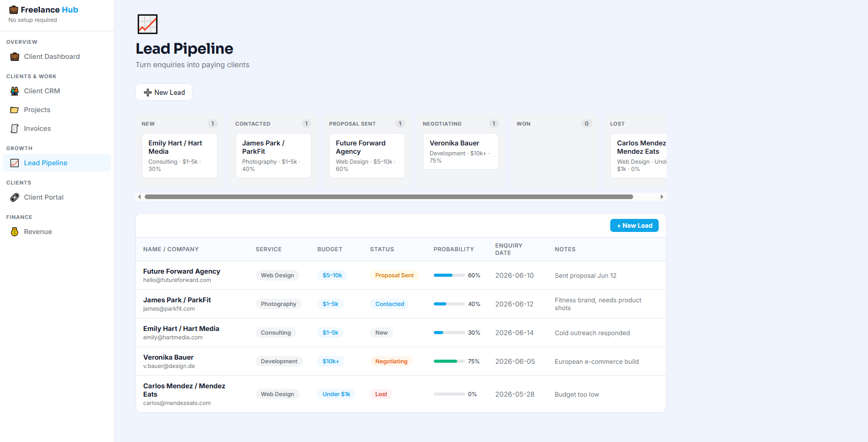This screenshot has width=868, height=442.
Task: Click the kanban horizontal scrollbar right arrow
Action: [x=662, y=197]
